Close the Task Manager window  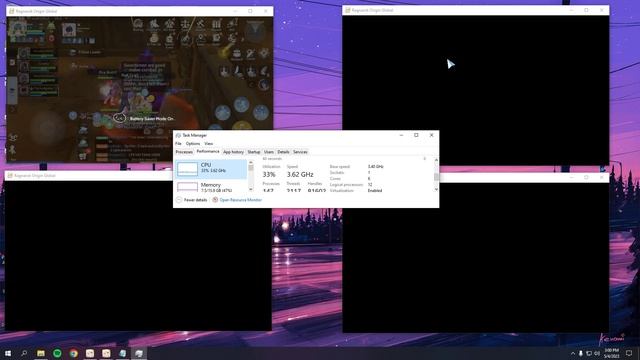coord(431,135)
